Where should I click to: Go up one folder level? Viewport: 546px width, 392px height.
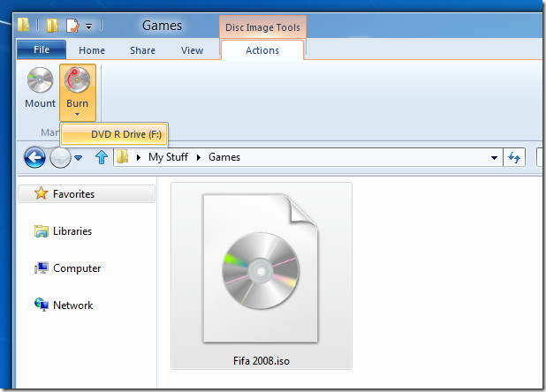click(x=102, y=157)
